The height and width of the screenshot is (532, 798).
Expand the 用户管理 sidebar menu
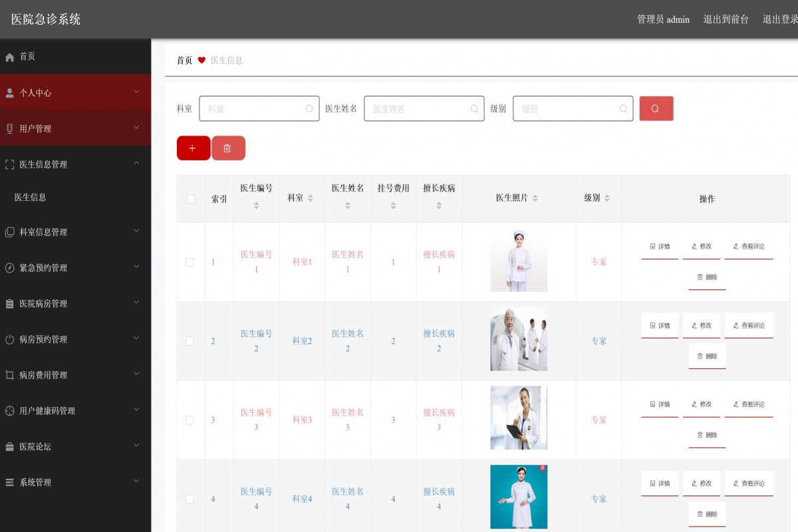click(75, 128)
